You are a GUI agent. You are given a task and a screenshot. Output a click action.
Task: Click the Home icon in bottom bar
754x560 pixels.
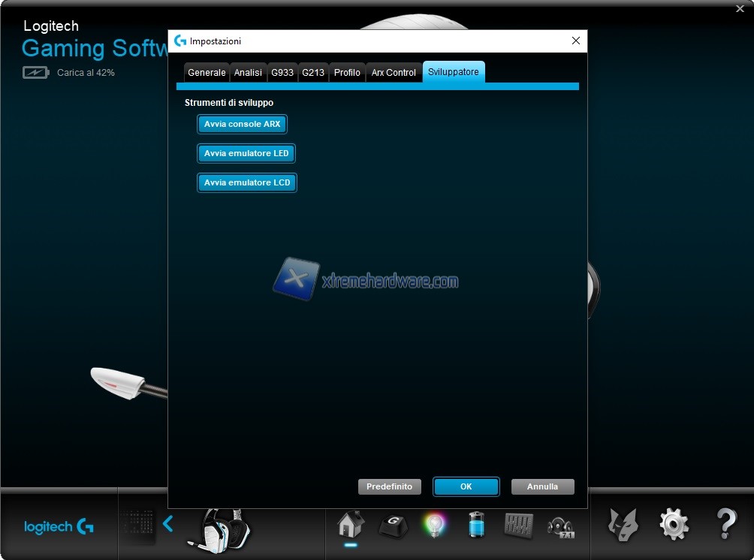coord(350,525)
